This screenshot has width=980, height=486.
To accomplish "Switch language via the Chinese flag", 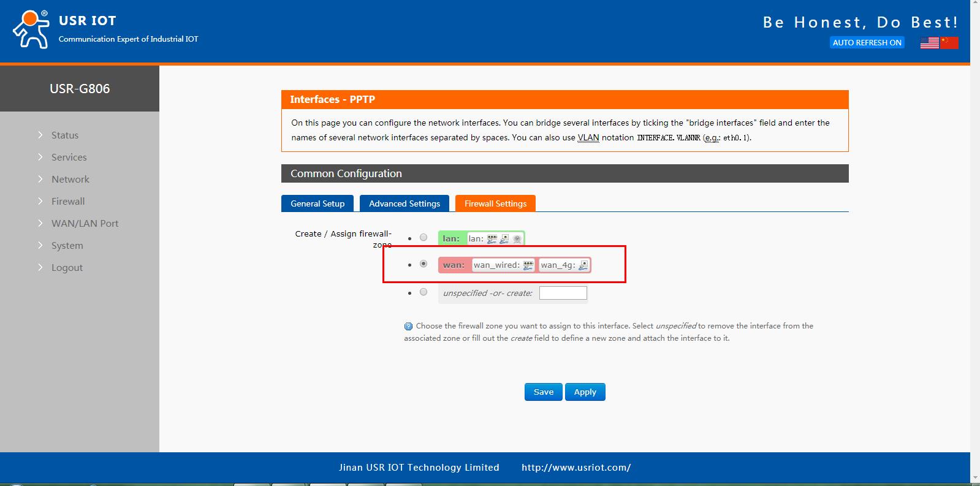I will tap(949, 42).
